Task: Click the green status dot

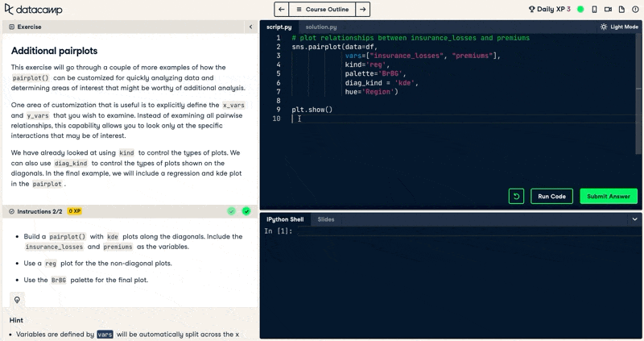Action: (x=580, y=9)
